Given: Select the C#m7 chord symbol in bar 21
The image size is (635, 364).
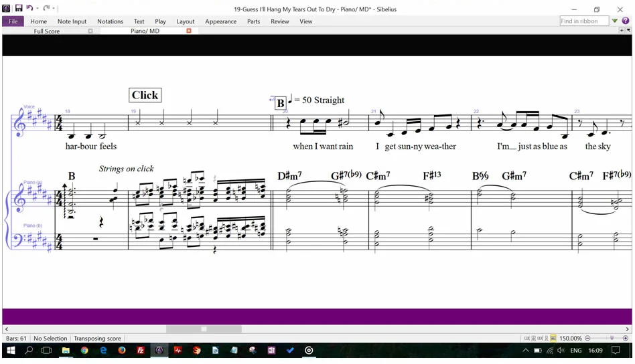Looking at the screenshot, I should coord(378,176).
